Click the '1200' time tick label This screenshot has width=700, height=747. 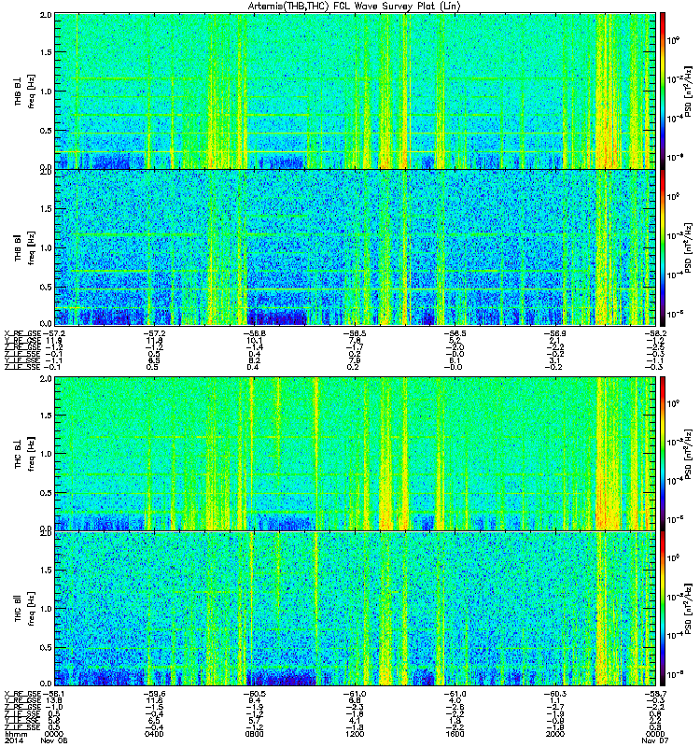[355, 734]
